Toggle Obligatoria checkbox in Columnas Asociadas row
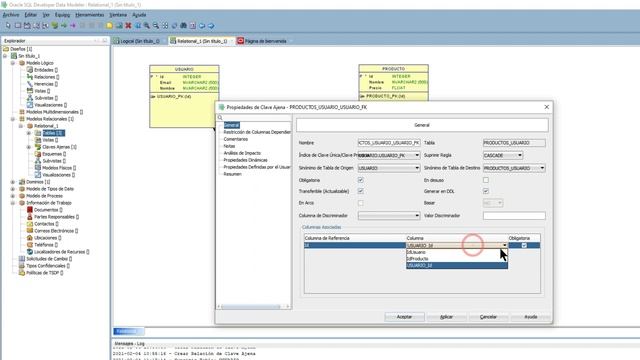 pyautogui.click(x=524, y=245)
